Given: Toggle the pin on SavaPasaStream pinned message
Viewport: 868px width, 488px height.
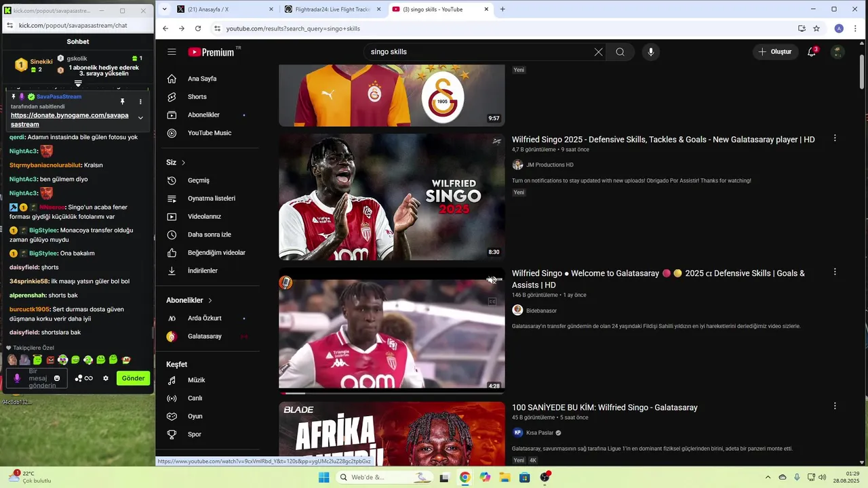Looking at the screenshot, I should (123, 102).
